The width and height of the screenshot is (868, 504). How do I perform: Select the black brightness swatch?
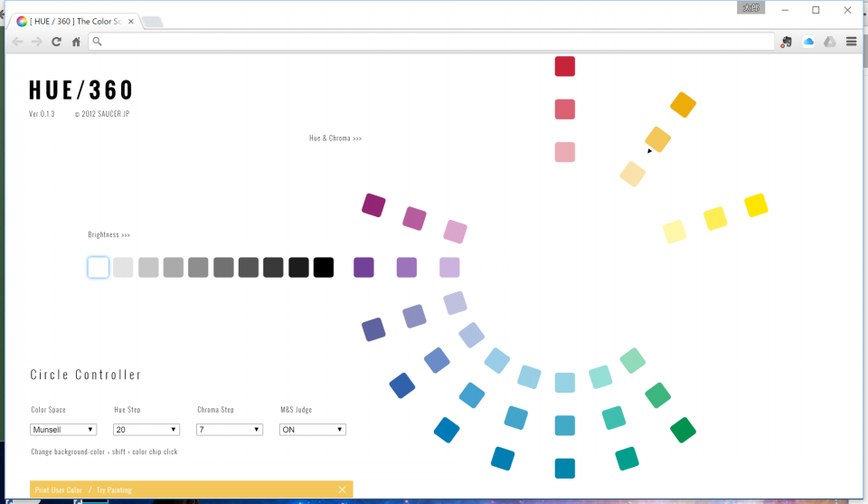point(324,268)
